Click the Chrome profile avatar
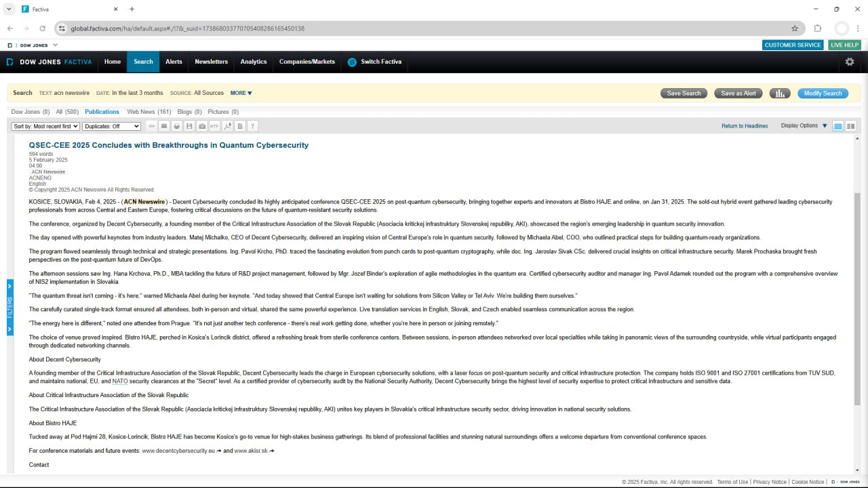868x488 pixels. (x=842, y=28)
